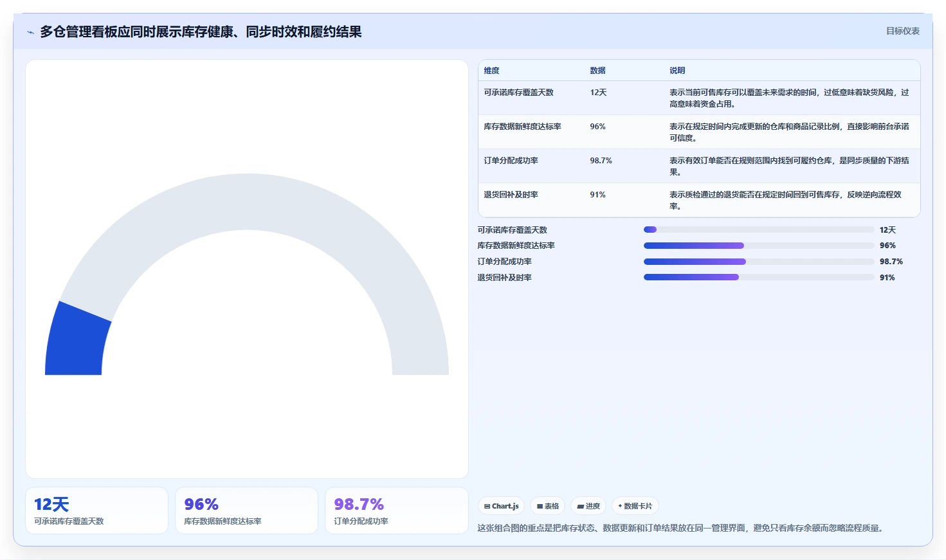Click the chart icon beside the dashboard title
946x560 pixels.
(x=30, y=32)
